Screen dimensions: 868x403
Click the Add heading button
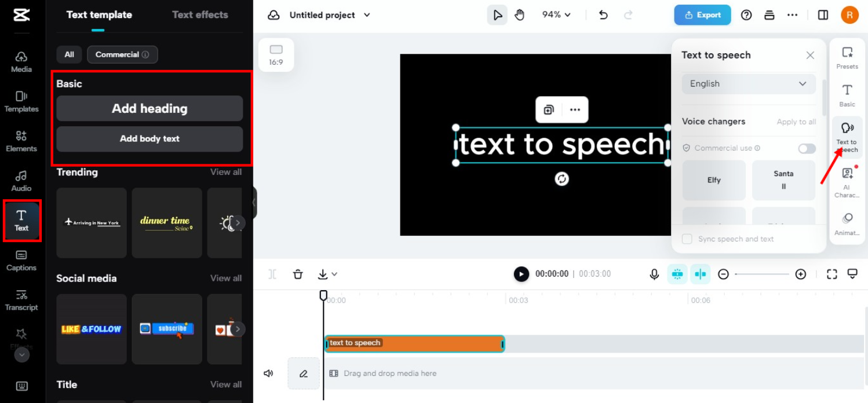tap(149, 108)
